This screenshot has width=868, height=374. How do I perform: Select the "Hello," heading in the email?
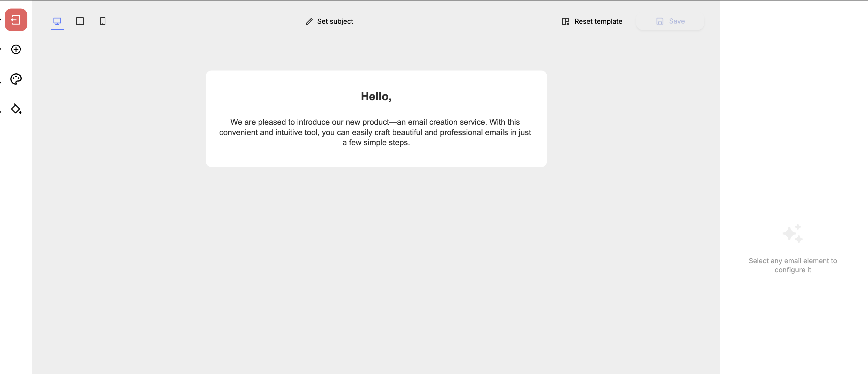tap(376, 96)
